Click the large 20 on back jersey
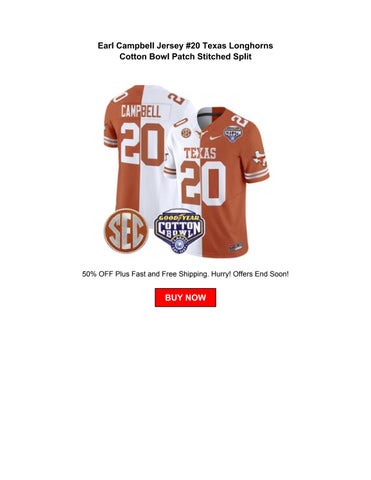The height and width of the screenshot is (480, 371). [x=143, y=145]
